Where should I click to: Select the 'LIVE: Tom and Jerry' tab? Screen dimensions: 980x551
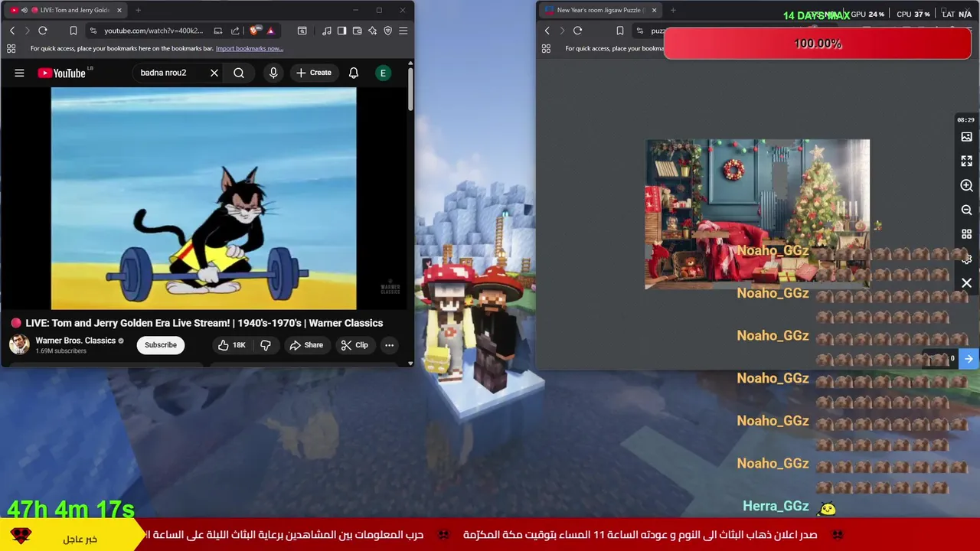click(65, 10)
